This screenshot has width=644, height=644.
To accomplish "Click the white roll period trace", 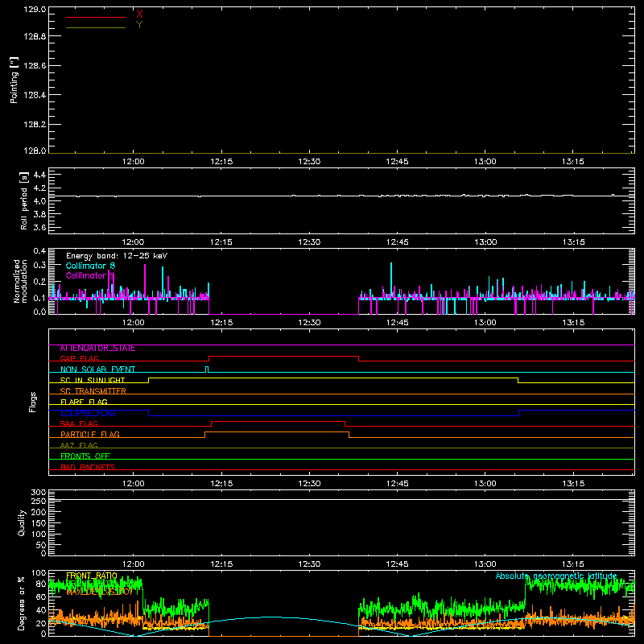I will (x=341, y=196).
